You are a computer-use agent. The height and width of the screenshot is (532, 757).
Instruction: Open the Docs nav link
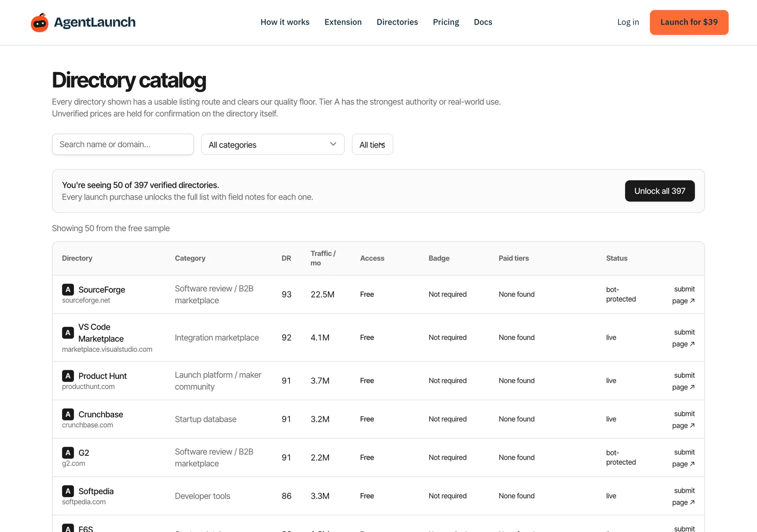click(483, 22)
